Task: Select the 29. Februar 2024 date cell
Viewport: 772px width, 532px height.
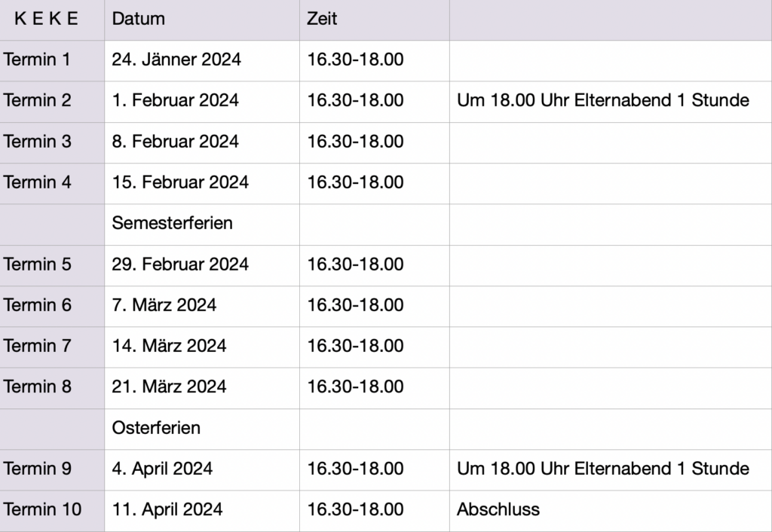Action: pyautogui.click(x=180, y=264)
